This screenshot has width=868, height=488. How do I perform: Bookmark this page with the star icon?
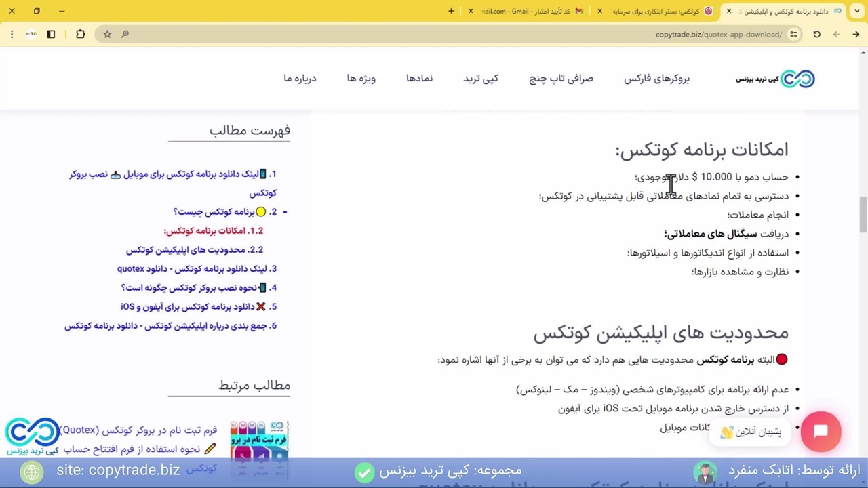point(107,34)
